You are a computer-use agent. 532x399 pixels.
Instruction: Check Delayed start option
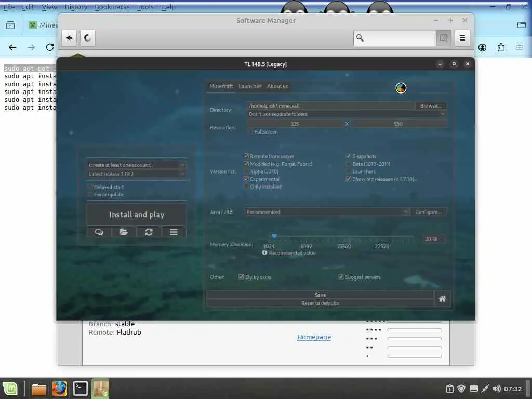pos(90,187)
